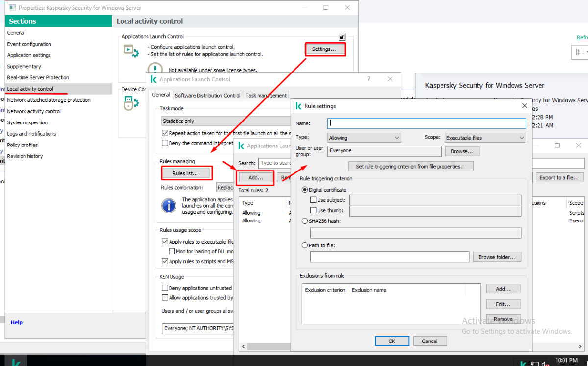Enable the Use thumb checkbox
Image resolution: width=588 pixels, height=366 pixels.
coord(313,210)
